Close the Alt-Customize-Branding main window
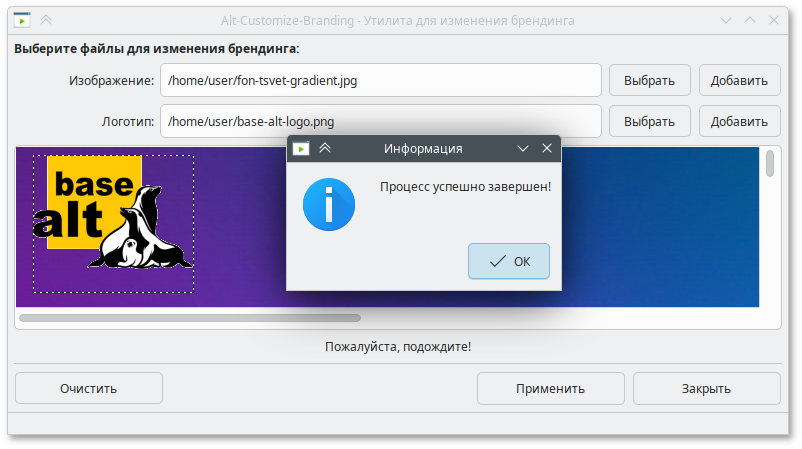Screen dimensions: 802x449 (774, 20)
